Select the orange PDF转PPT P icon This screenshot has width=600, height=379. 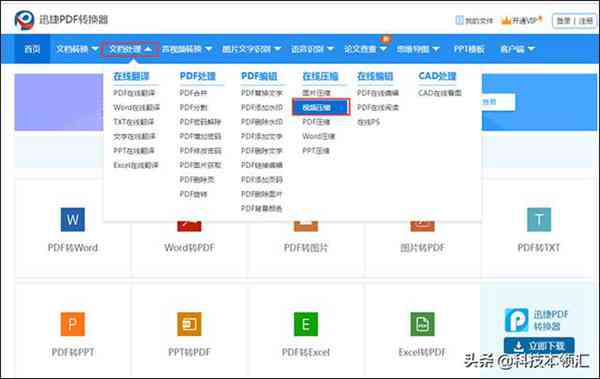73,324
